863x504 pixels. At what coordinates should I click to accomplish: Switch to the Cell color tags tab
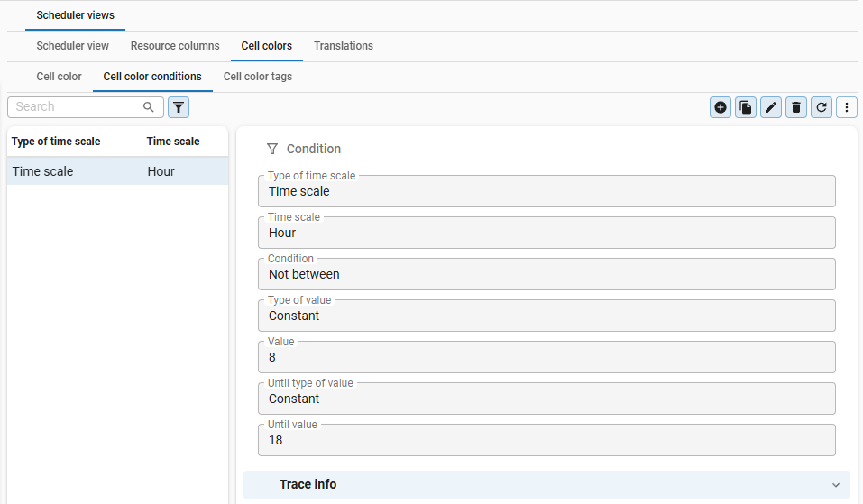[257, 77]
